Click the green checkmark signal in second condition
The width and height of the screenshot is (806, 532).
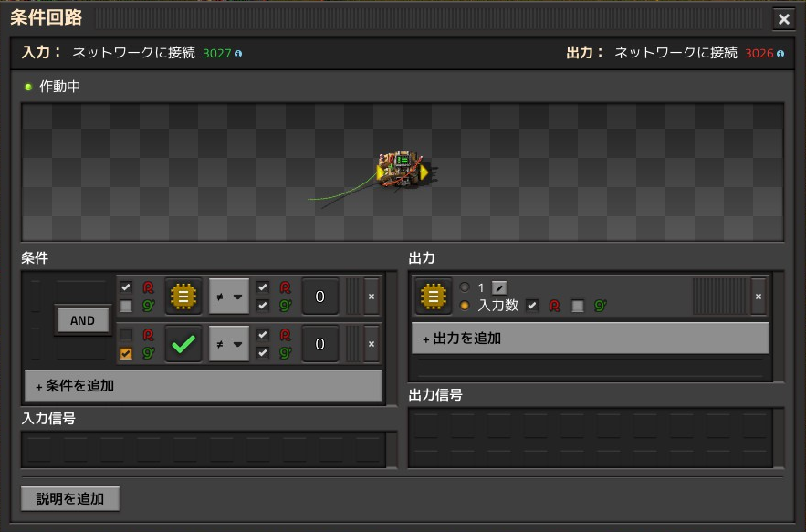coord(184,344)
